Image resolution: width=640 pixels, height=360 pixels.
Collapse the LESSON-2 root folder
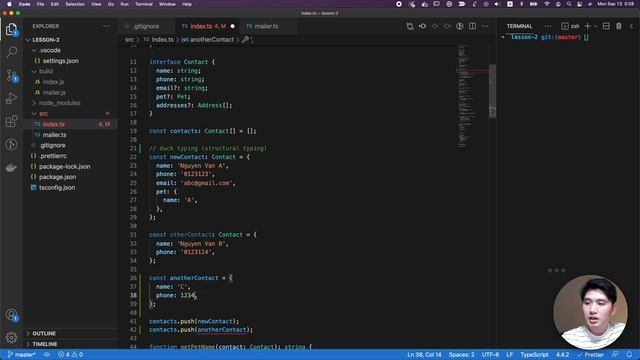pyautogui.click(x=46, y=40)
